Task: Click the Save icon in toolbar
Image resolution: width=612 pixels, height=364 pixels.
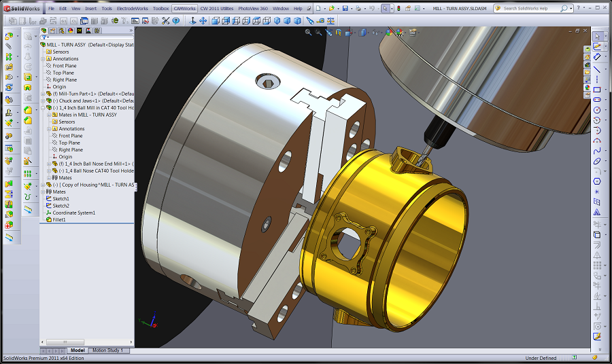Action: point(345,8)
